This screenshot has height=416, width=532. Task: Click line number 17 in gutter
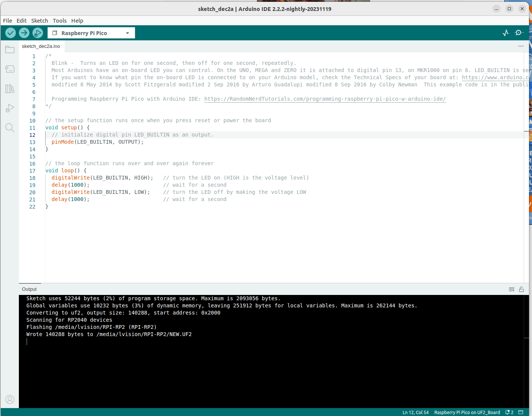[32, 171]
